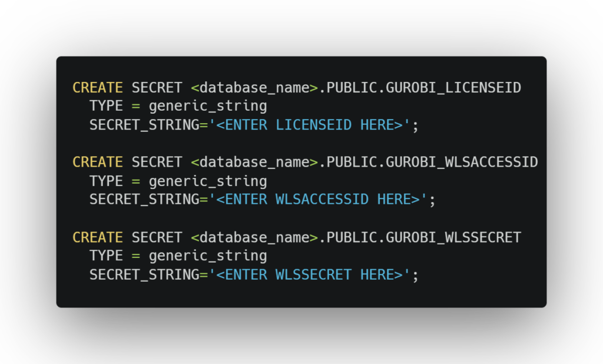603x364 pixels.
Task: Click <database_name> in the first statement
Action: click(x=254, y=88)
